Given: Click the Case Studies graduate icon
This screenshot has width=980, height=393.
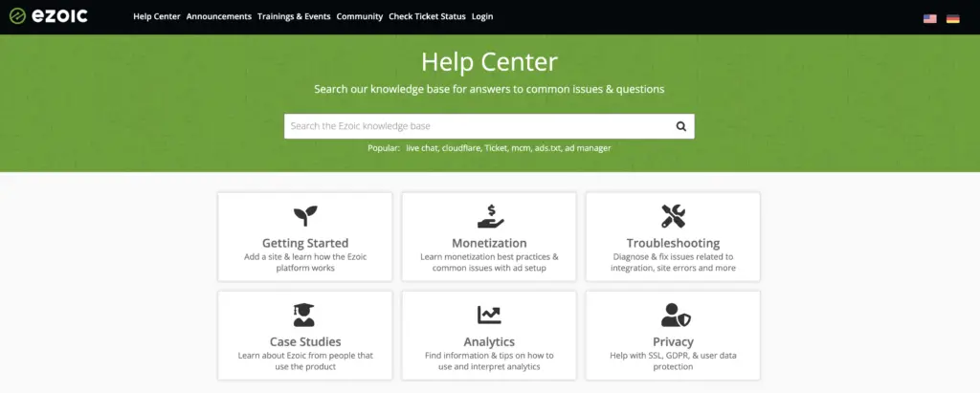Looking at the screenshot, I should point(304,315).
